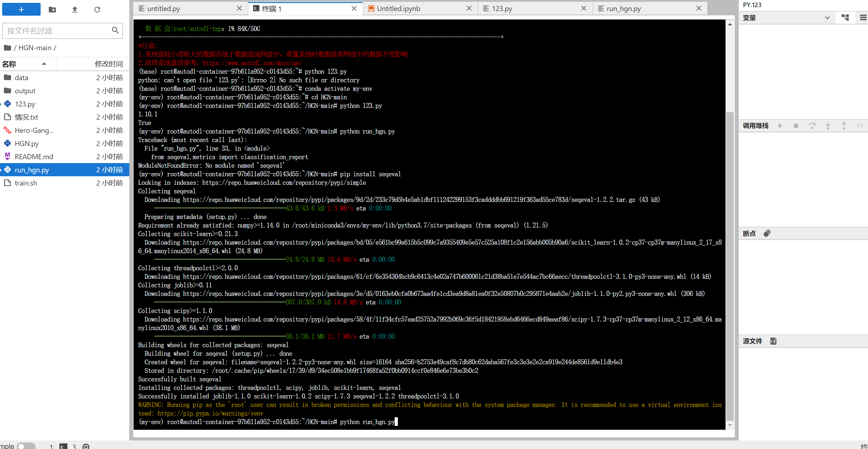Screen dimensions: 868x449
Task: Click the new launcher plus button
Action: click(x=21, y=10)
